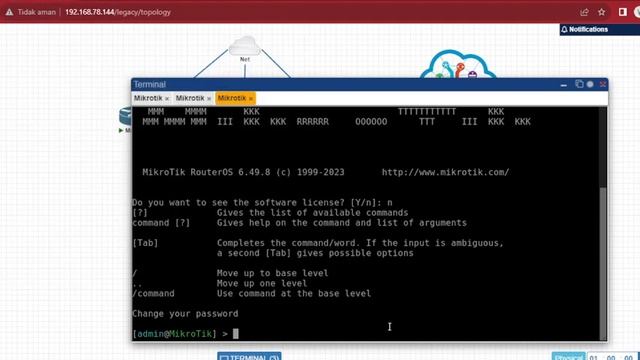Image resolution: width=640 pixels, height=360 pixels.
Task: Click the '[Tab]' help entry in terminal
Action: click(145, 243)
